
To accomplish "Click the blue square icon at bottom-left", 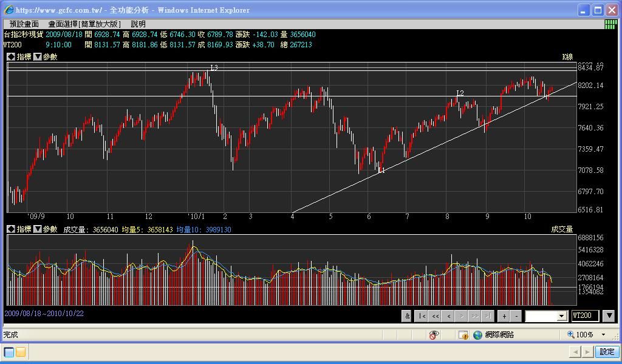I will pos(9,352).
